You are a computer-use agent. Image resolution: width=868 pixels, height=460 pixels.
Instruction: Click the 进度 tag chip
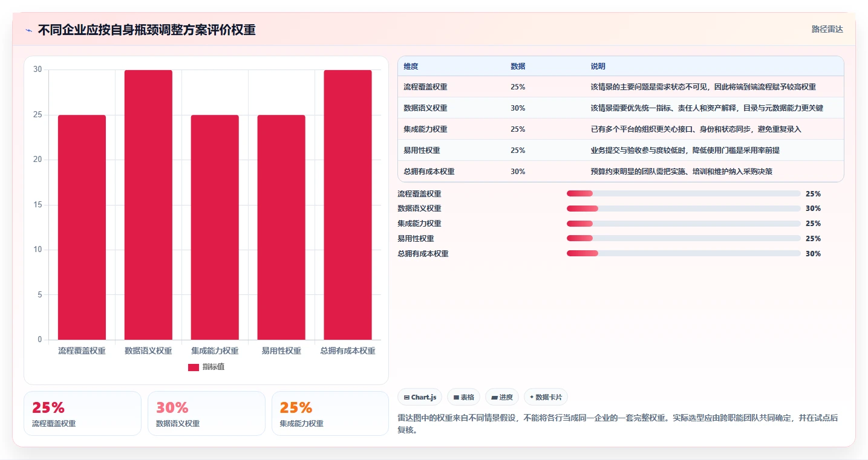pos(502,397)
